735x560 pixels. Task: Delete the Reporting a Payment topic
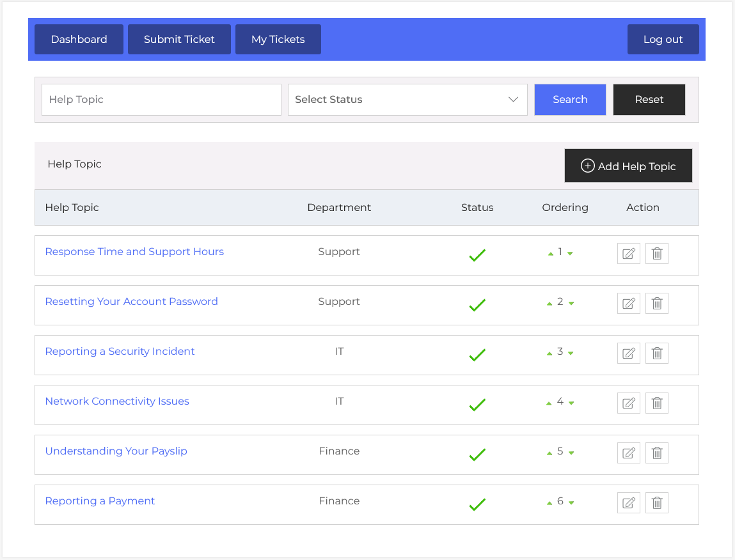pos(656,503)
